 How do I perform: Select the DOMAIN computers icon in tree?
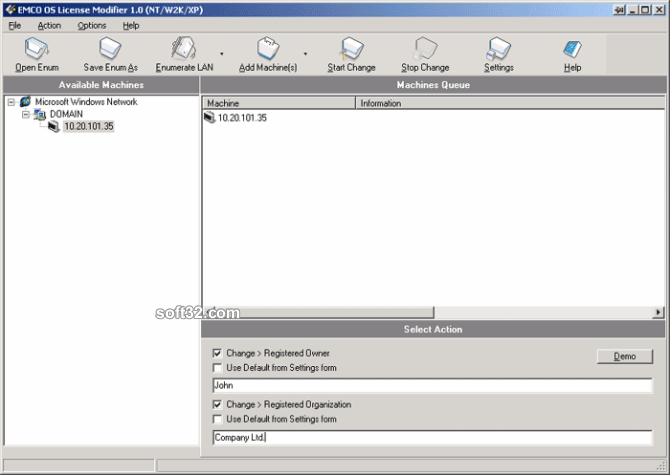click(40, 114)
